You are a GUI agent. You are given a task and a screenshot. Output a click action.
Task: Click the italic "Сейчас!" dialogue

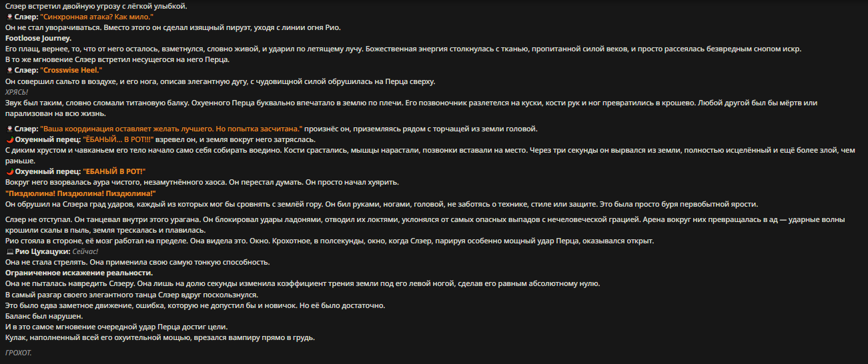(x=85, y=251)
